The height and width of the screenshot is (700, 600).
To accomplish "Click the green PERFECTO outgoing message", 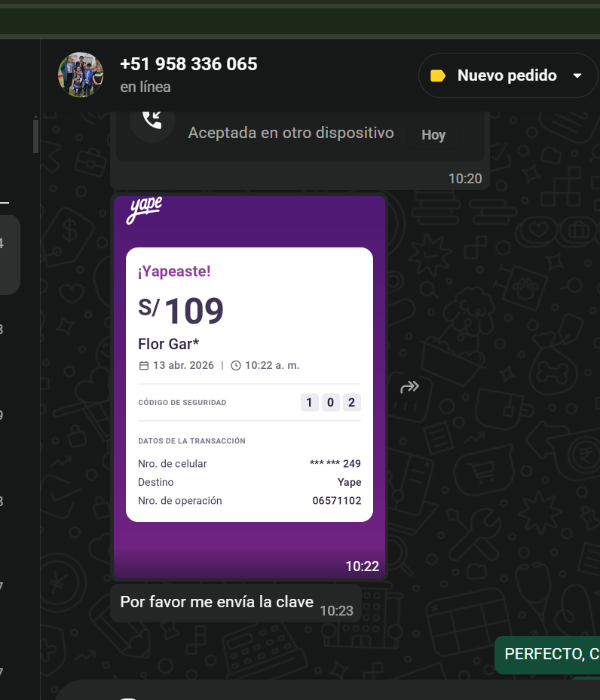I will (x=547, y=655).
